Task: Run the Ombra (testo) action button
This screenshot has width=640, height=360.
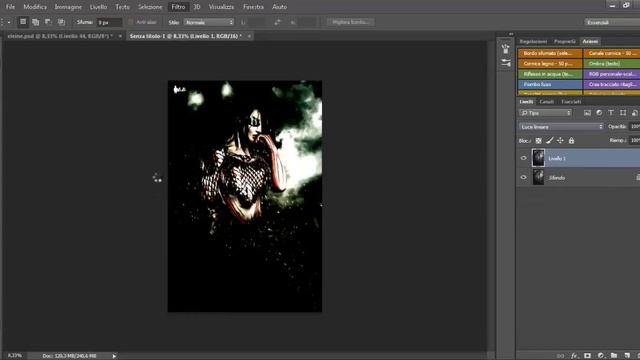Action: click(611, 64)
